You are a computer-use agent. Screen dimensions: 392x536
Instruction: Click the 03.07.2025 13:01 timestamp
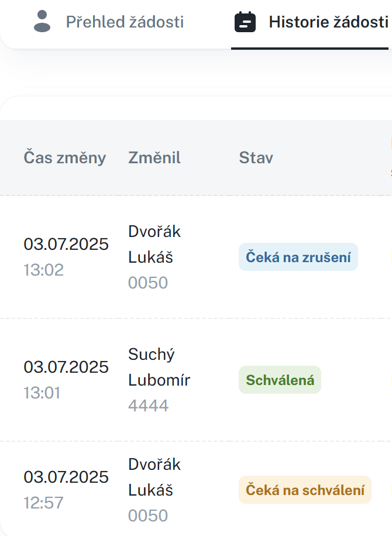pos(66,367)
